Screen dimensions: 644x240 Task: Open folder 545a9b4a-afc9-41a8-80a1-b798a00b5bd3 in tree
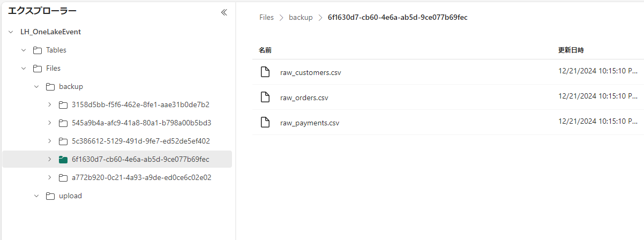141,123
